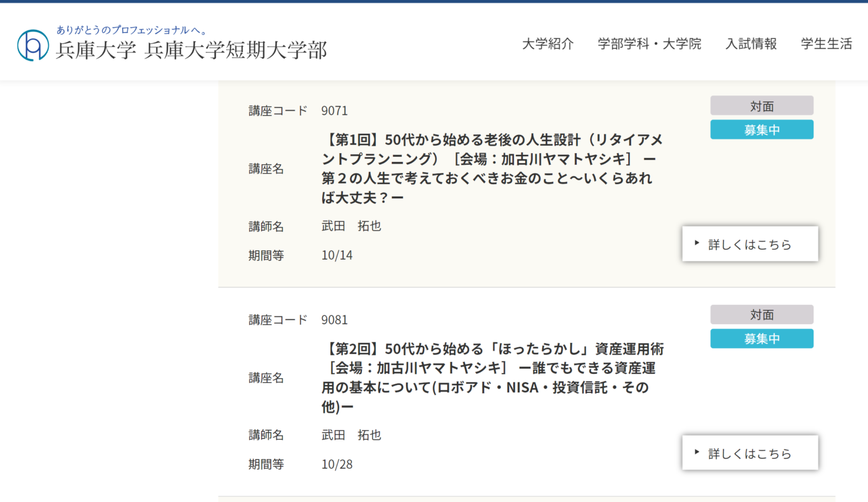This screenshot has width=868, height=502.
Task: Open the 入試情報 menu
Action: click(x=752, y=44)
